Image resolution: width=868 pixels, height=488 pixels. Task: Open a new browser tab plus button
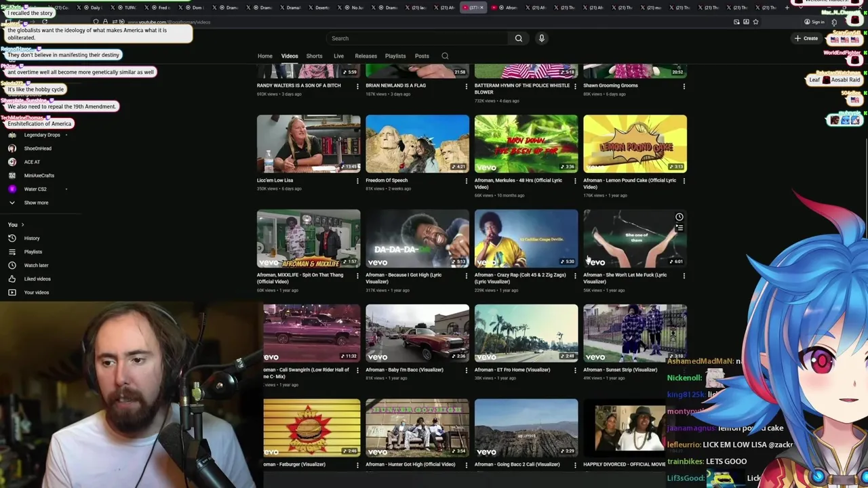tap(787, 7)
